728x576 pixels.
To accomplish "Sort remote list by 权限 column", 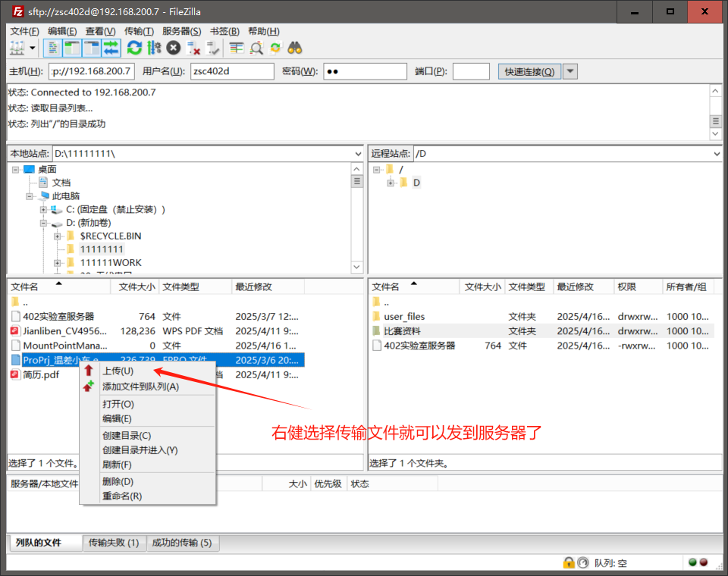I will click(x=639, y=286).
